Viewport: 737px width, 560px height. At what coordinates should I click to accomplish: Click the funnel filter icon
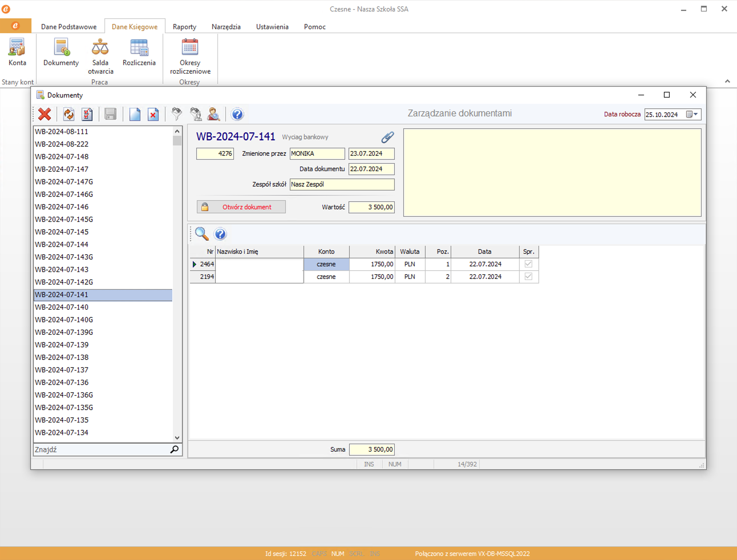click(177, 114)
